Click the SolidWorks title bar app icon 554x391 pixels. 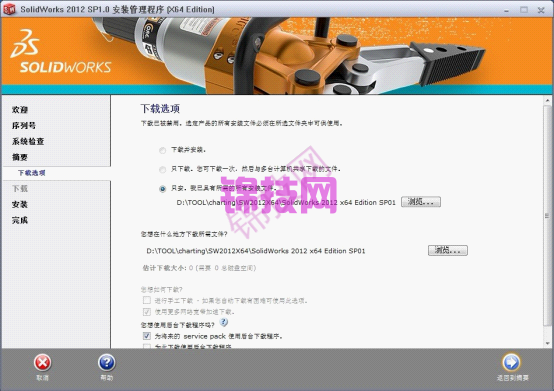click(x=9, y=9)
